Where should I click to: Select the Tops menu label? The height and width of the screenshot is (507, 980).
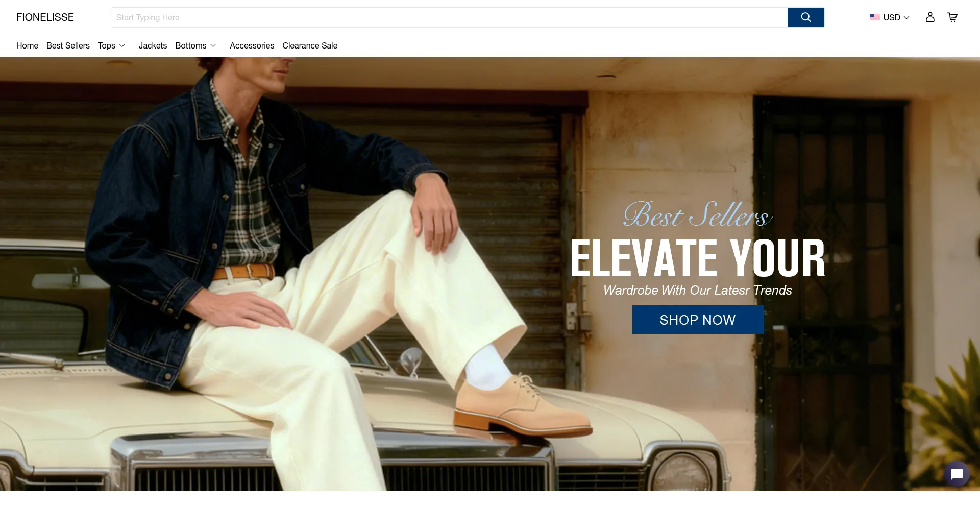[x=106, y=45]
